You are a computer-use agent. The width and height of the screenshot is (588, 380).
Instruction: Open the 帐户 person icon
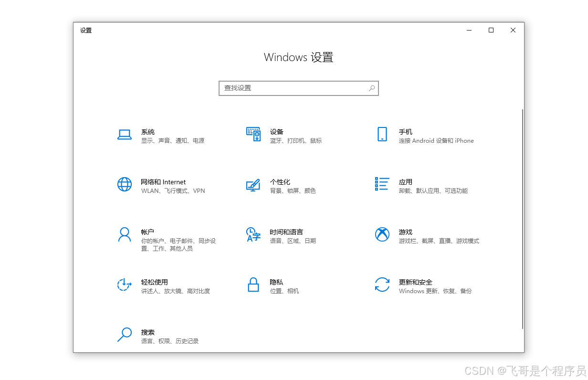(x=125, y=234)
